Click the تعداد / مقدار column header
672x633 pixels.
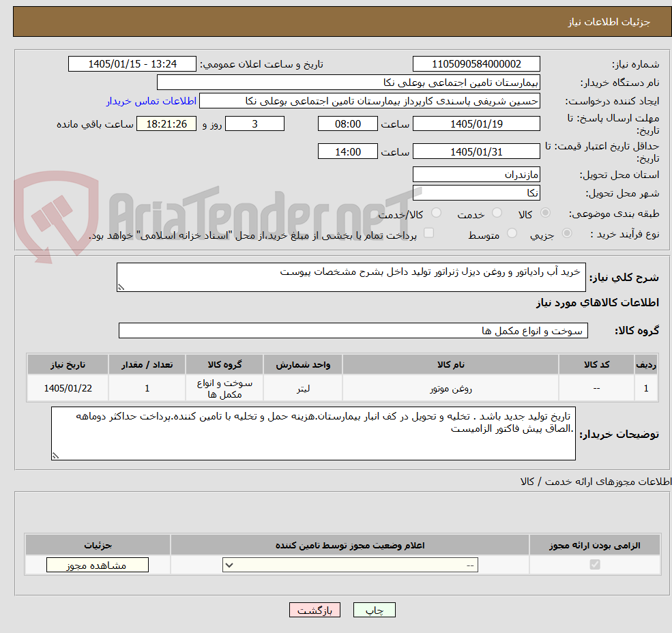click(x=147, y=364)
